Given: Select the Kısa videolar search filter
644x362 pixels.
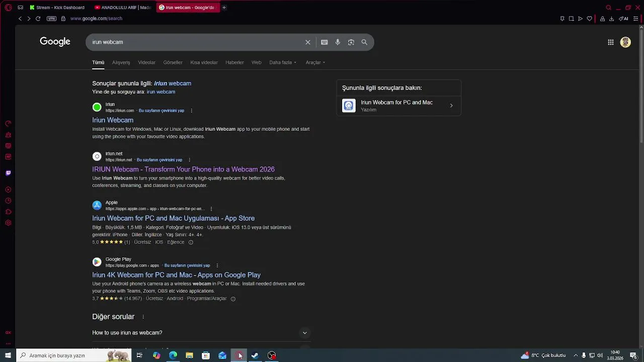Looking at the screenshot, I should pyautogui.click(x=204, y=62).
